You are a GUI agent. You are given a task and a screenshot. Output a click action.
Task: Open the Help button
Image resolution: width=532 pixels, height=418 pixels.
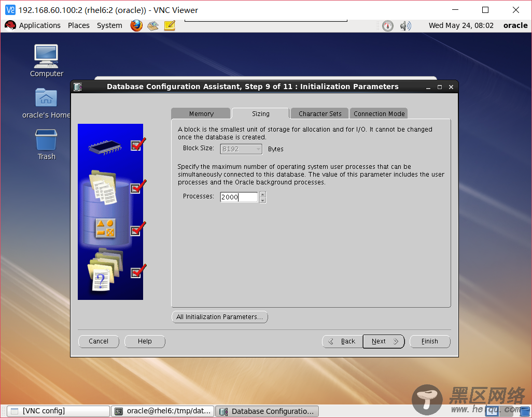click(145, 341)
